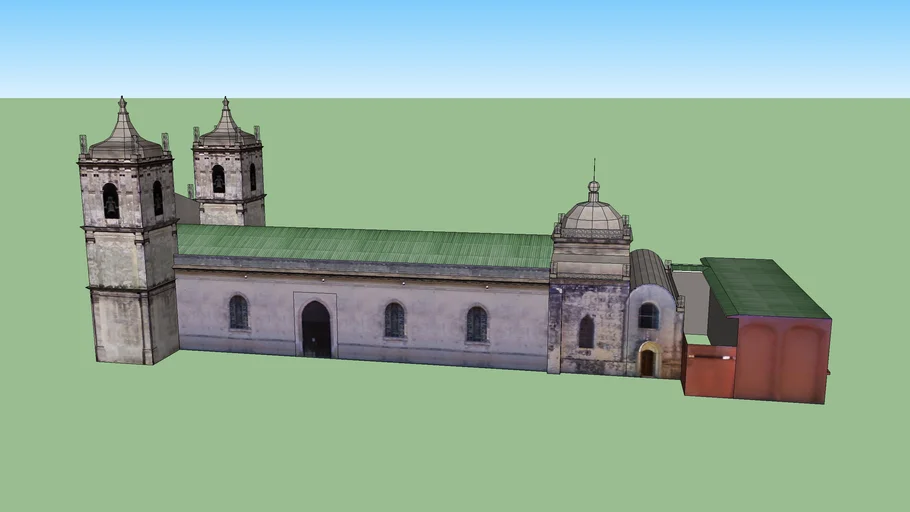Click the red building at the right end
Viewport: 910px width, 512px height.
pos(757,360)
